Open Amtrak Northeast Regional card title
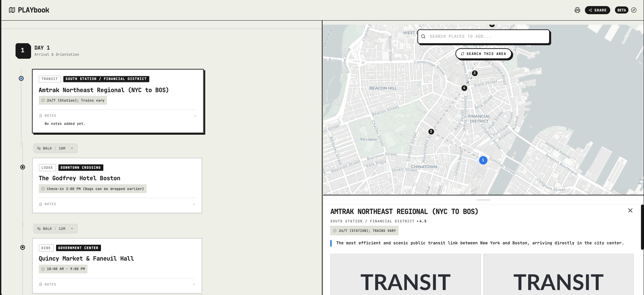The height and width of the screenshot is (295, 644). (103, 90)
